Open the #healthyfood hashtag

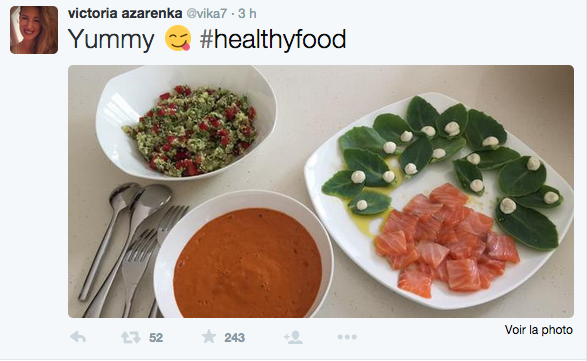pos(273,39)
